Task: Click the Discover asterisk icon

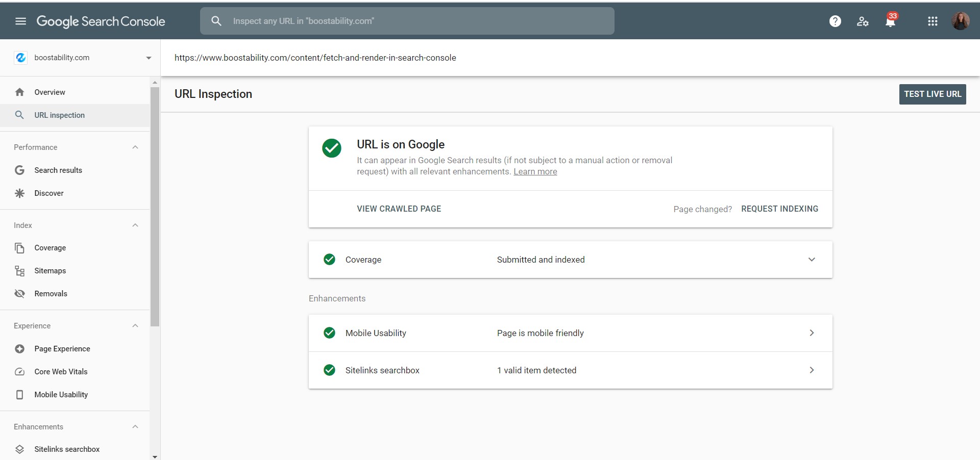Action: (x=19, y=193)
